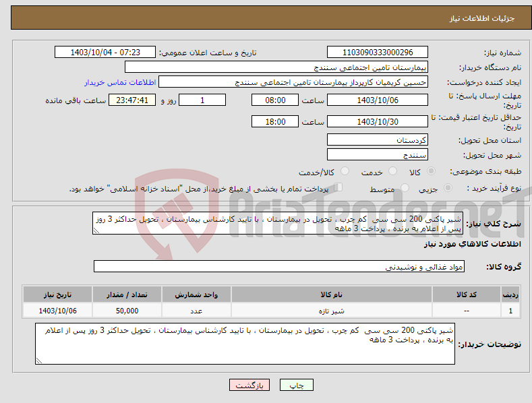The height and width of the screenshot is (403, 532).
Task: Click the goods group field مواد غذائی و نوشیدنی
Action: pos(279,267)
